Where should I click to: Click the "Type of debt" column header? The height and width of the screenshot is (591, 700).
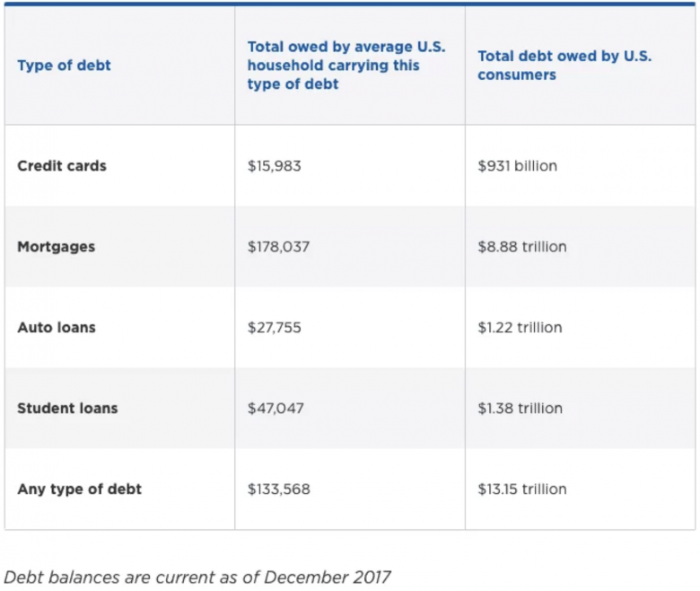(x=64, y=66)
